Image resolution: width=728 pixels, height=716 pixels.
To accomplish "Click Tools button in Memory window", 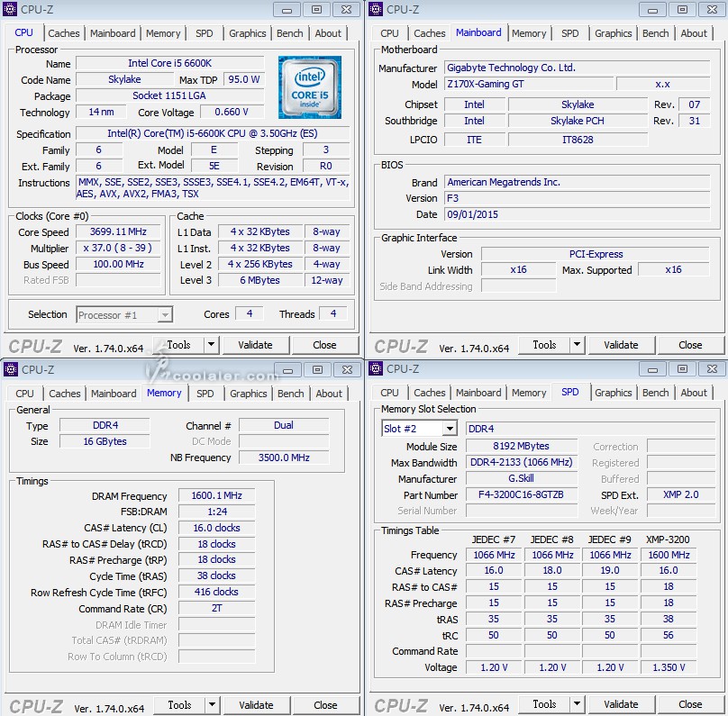I will point(179,705).
